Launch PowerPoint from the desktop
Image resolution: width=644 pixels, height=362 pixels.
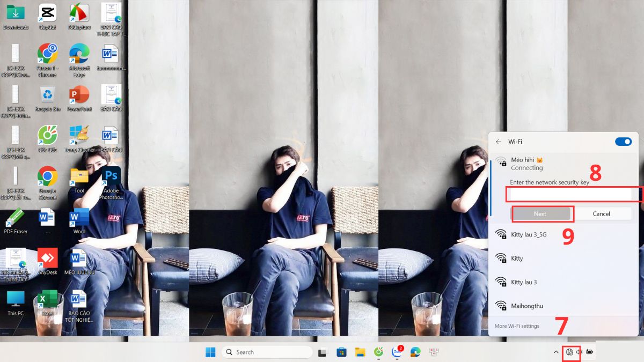[x=79, y=98]
